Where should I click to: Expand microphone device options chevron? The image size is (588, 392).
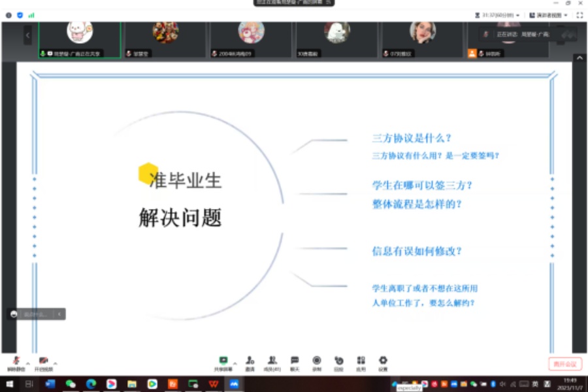coord(27,363)
